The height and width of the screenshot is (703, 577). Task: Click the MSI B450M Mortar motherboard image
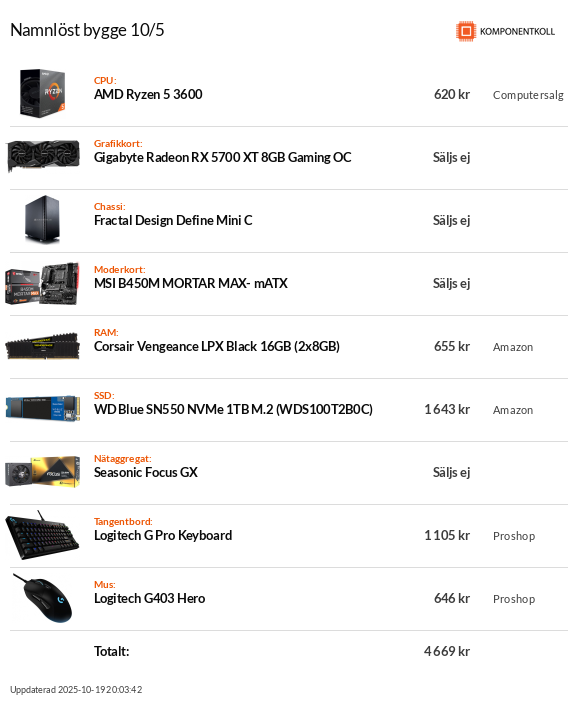click(43, 283)
